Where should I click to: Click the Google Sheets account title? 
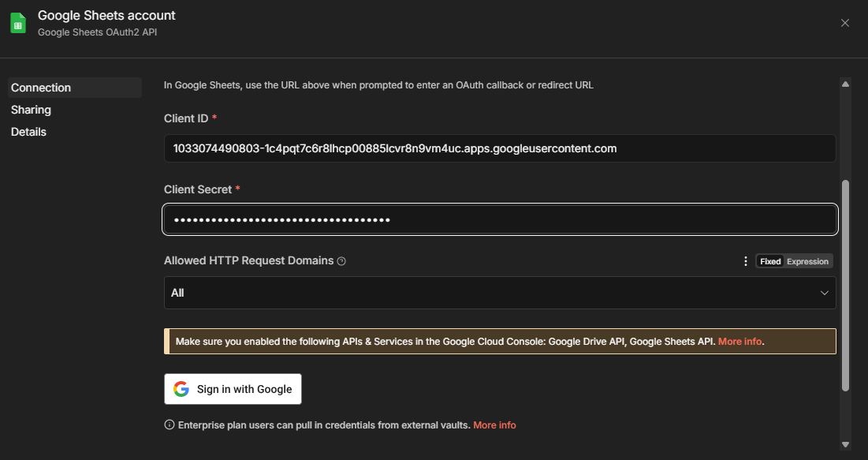(106, 16)
